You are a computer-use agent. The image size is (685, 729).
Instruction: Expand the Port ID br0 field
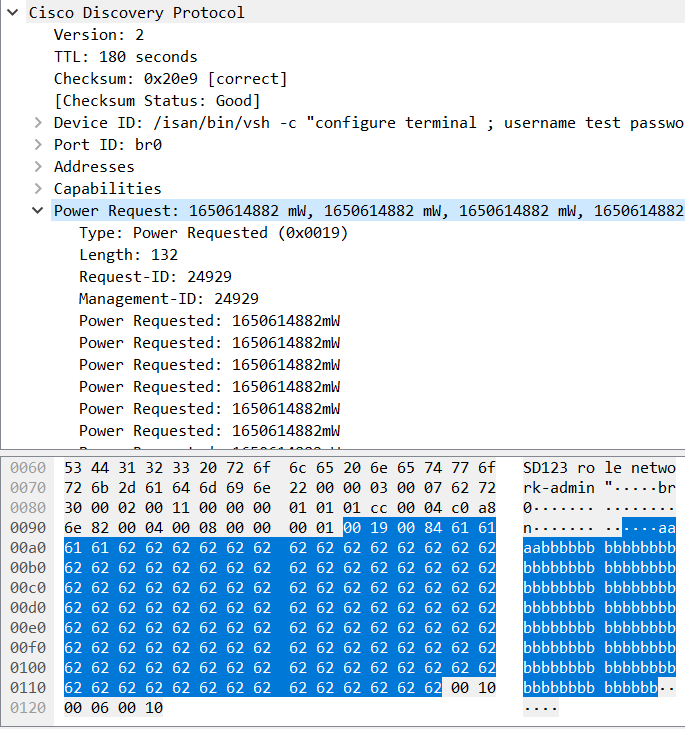click(x=38, y=145)
